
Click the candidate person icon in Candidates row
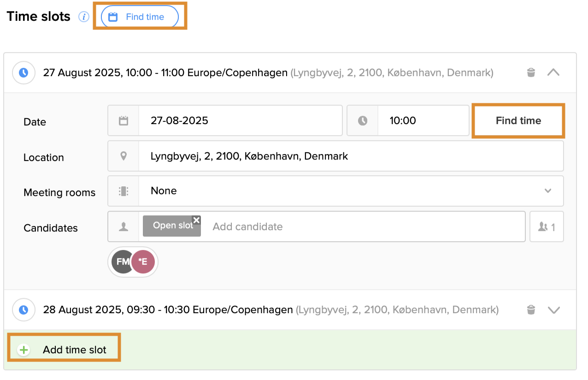[123, 226]
